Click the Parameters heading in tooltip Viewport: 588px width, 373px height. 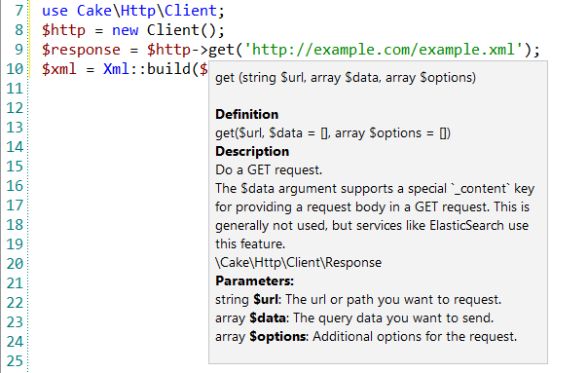pos(254,280)
